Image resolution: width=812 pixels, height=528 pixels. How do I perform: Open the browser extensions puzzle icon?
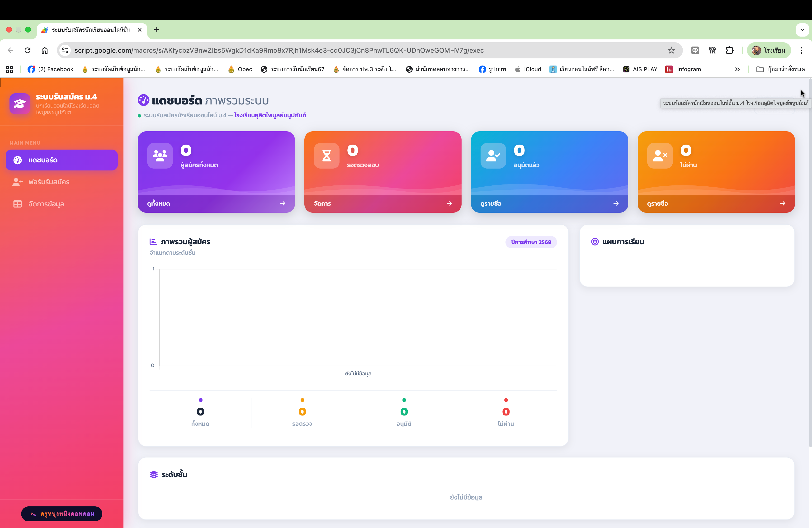(x=729, y=51)
